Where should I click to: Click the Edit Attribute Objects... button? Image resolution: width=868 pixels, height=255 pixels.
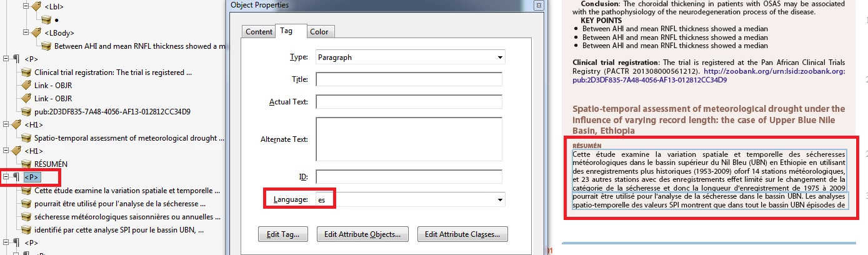coord(363,234)
